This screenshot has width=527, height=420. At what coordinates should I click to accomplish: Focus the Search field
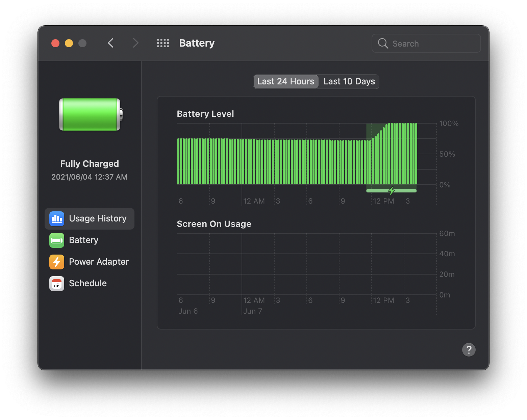coord(426,43)
